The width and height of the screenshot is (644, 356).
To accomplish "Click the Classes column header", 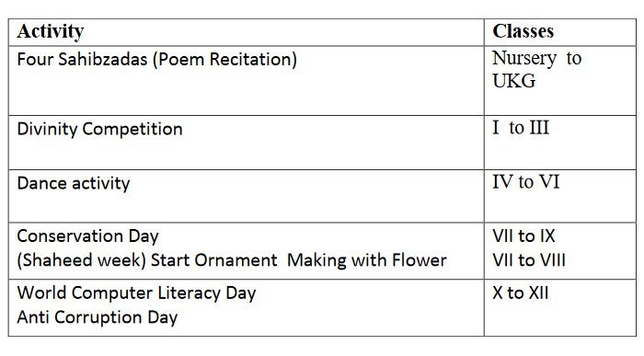I will [x=523, y=31].
